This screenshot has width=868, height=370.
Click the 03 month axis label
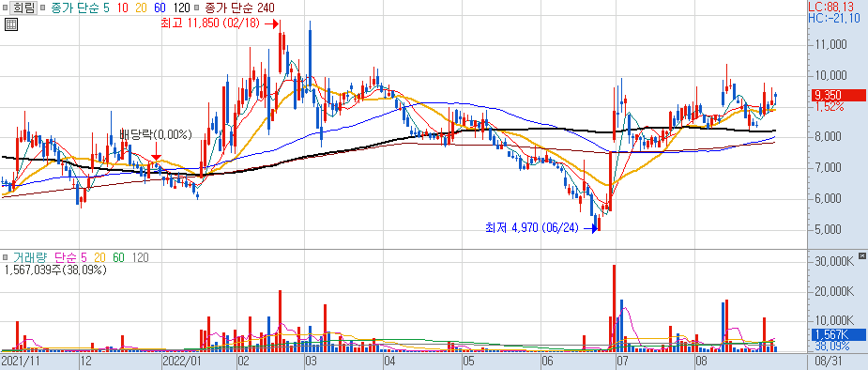coord(311,362)
